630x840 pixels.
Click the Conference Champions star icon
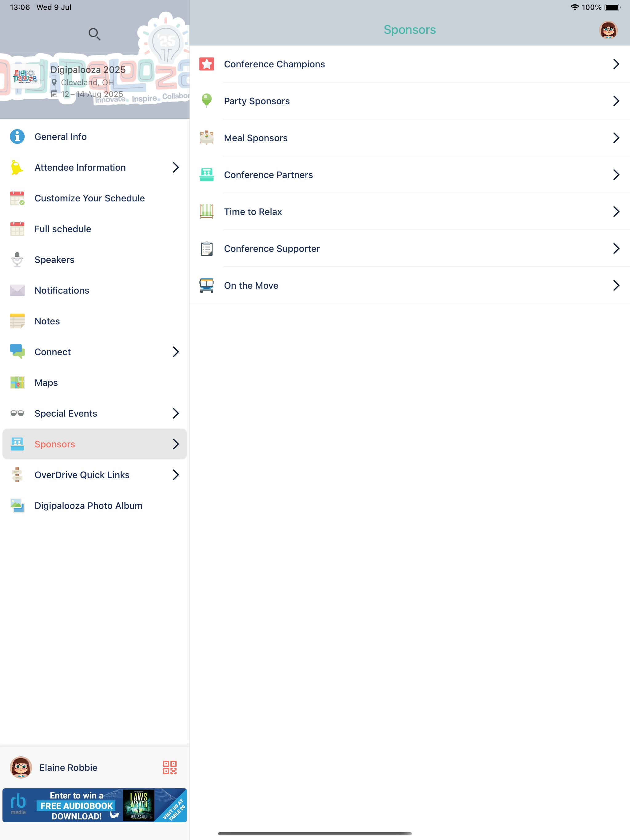[x=207, y=64]
